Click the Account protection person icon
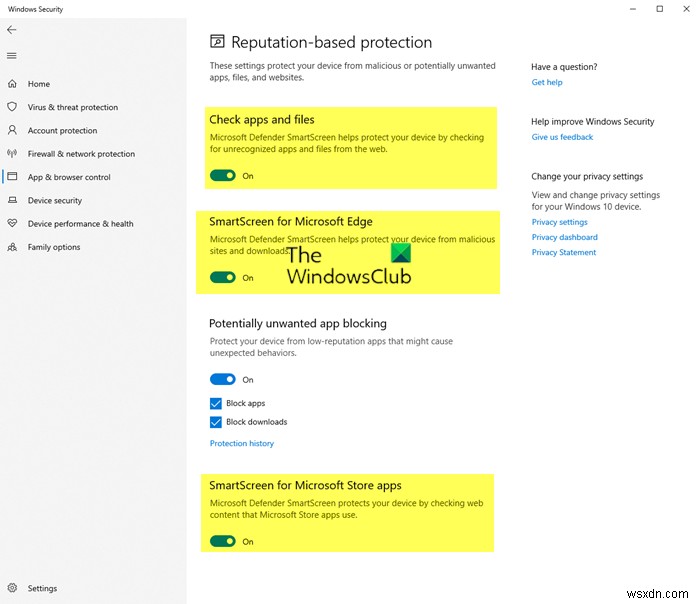Image resolution: width=700 pixels, height=604 pixels. click(x=12, y=130)
